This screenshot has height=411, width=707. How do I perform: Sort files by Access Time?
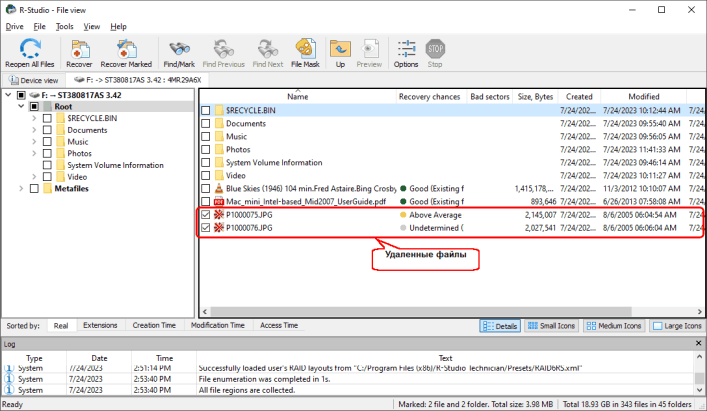pyautogui.click(x=279, y=325)
